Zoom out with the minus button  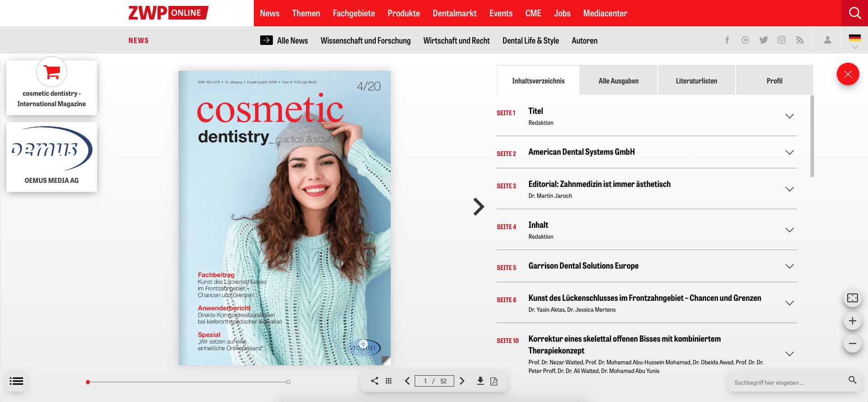click(x=853, y=343)
